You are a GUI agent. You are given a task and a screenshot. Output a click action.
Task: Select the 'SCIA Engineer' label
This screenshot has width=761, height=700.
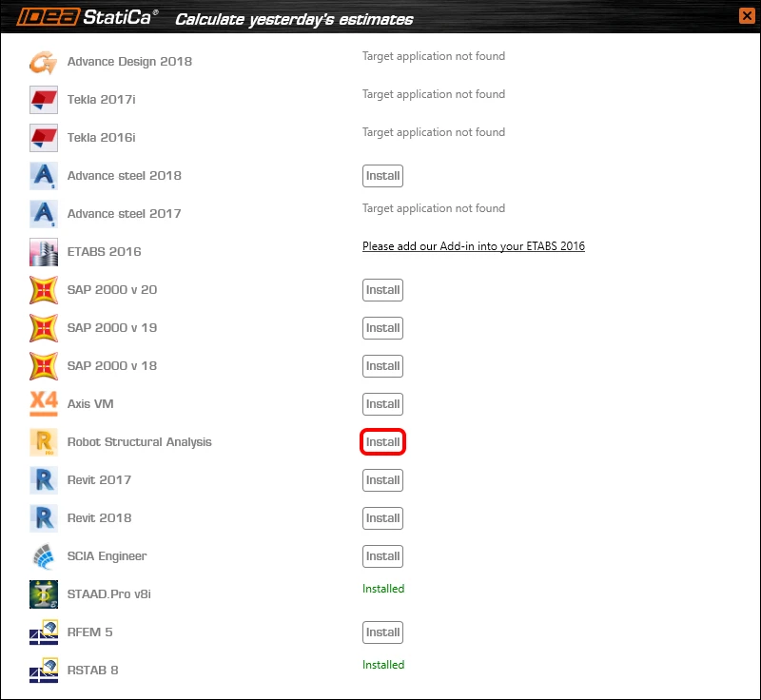point(107,556)
